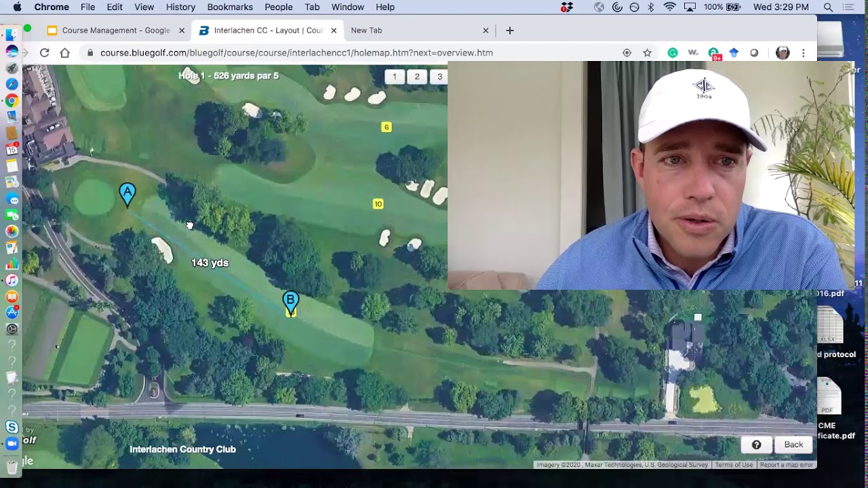This screenshot has width=868, height=488.
Task: Open the help question mark button
Action: point(757,445)
